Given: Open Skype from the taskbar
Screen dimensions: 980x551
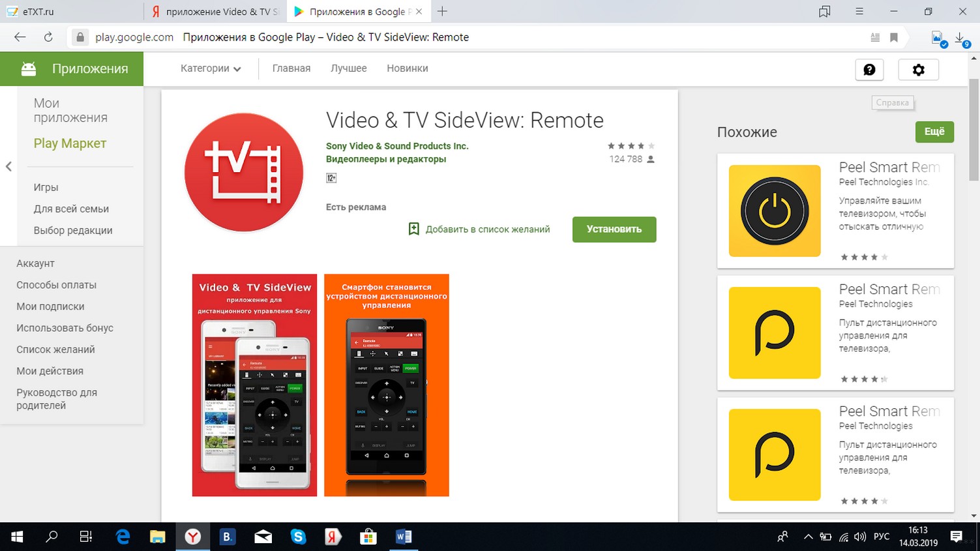Looking at the screenshot, I should 299,537.
